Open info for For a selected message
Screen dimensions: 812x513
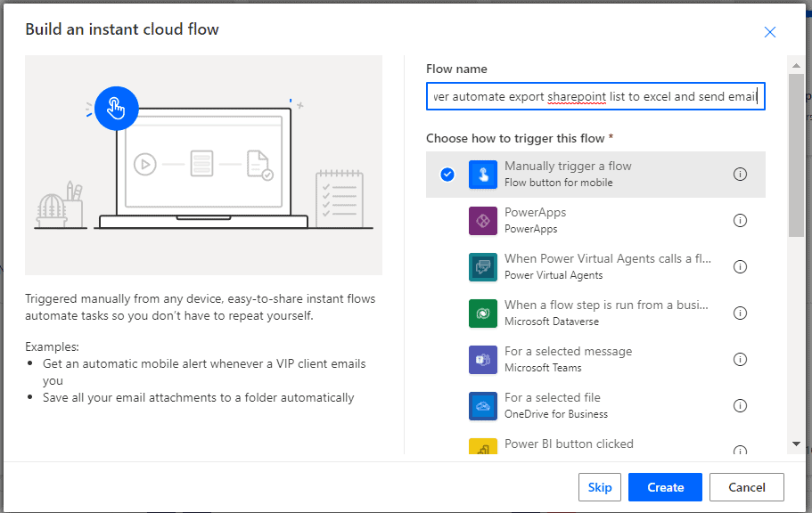click(x=740, y=359)
